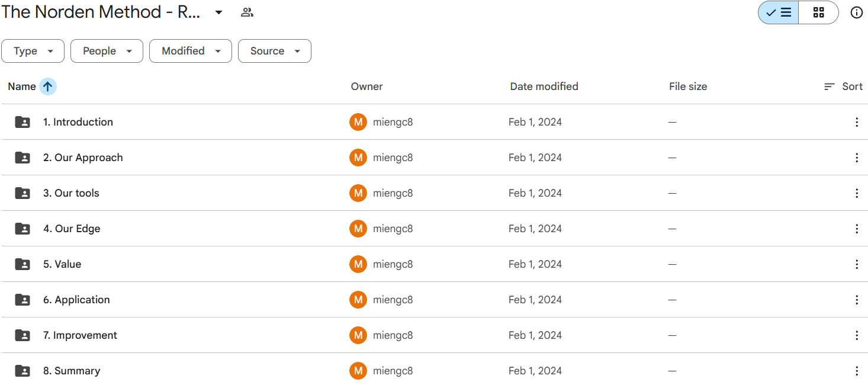Open the People filter dropdown

(107, 51)
